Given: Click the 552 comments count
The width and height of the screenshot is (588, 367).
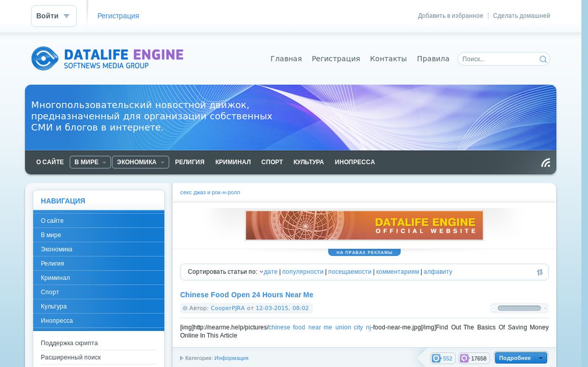Looking at the screenshot, I should tap(448, 358).
